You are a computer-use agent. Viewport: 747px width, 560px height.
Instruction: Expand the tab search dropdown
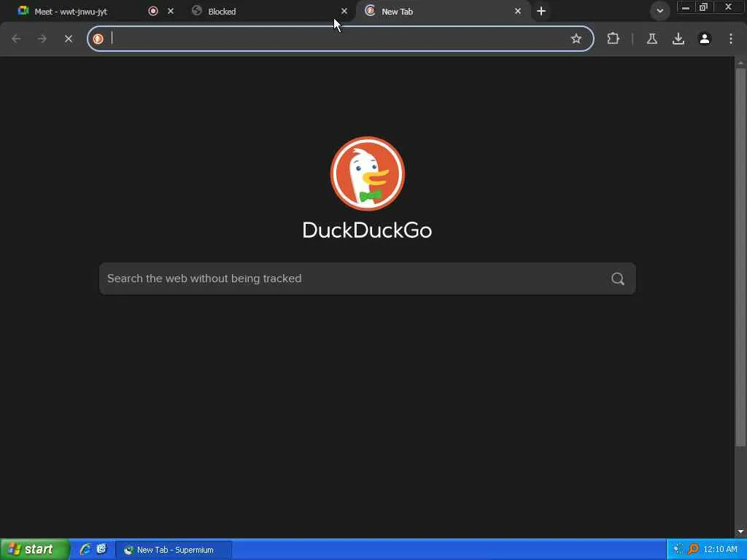point(659,11)
